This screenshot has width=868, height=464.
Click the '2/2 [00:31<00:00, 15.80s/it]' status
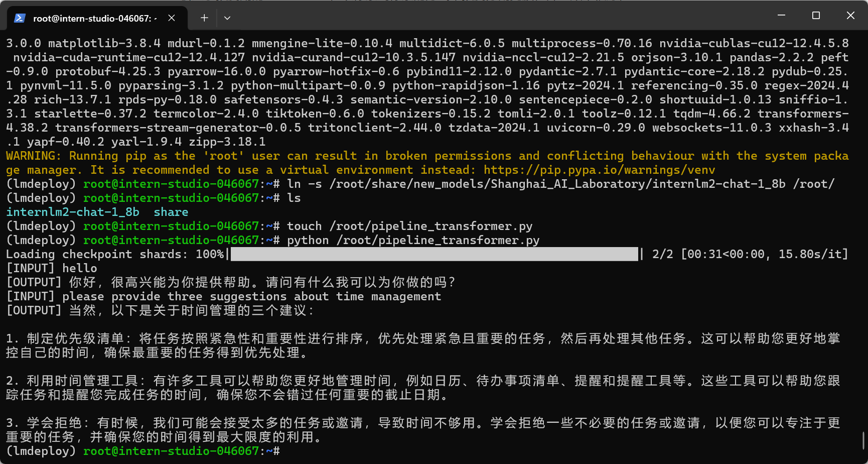750,255
